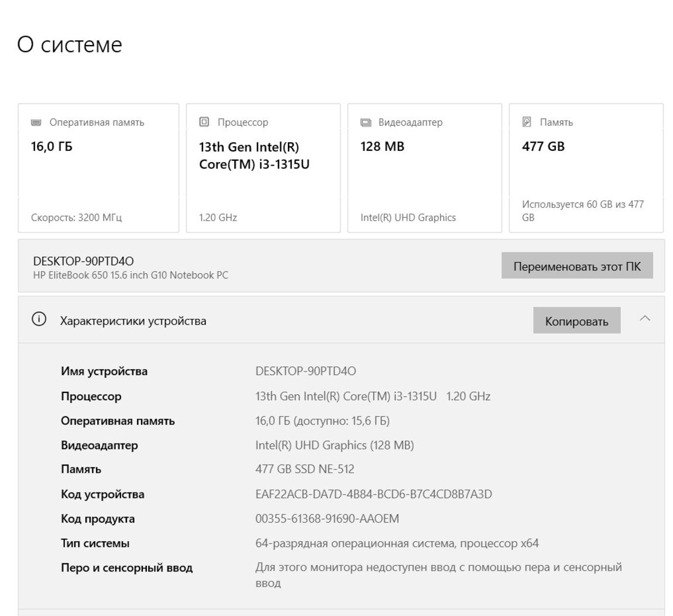673x616 pixels.
Task: Click the info icon next to Характеристики устройства
Action: click(x=39, y=319)
